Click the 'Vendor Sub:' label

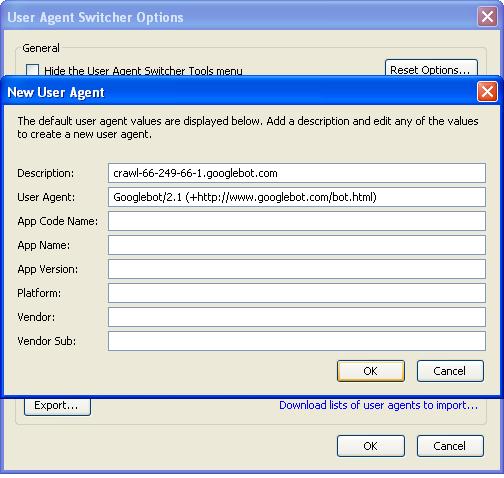point(46,341)
